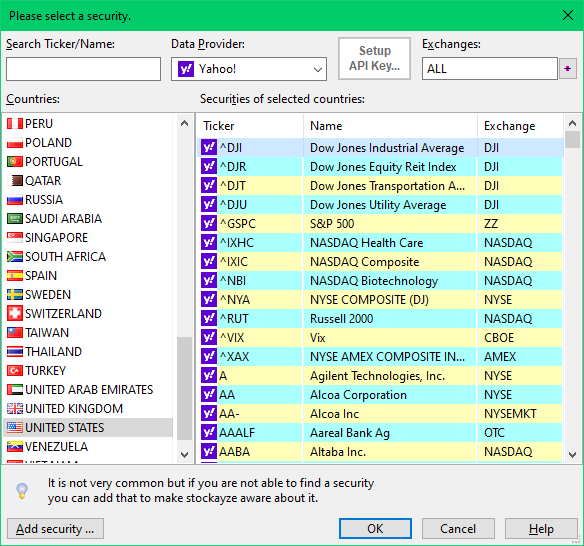Image resolution: width=584 pixels, height=546 pixels.
Task: Open the Data Provider dropdown
Action: pos(249,69)
